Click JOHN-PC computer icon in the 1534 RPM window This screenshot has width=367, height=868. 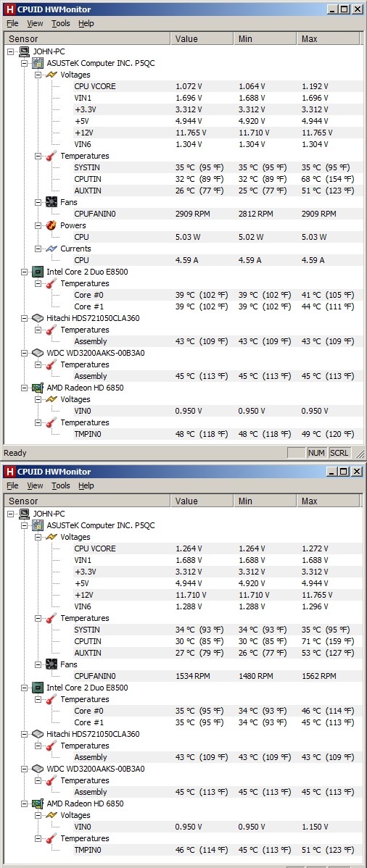click(x=25, y=514)
